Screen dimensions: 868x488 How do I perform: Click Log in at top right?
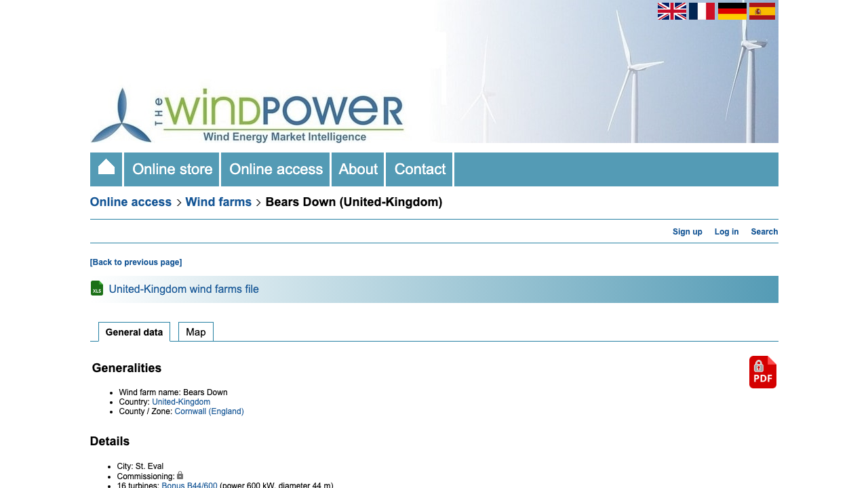click(x=726, y=231)
